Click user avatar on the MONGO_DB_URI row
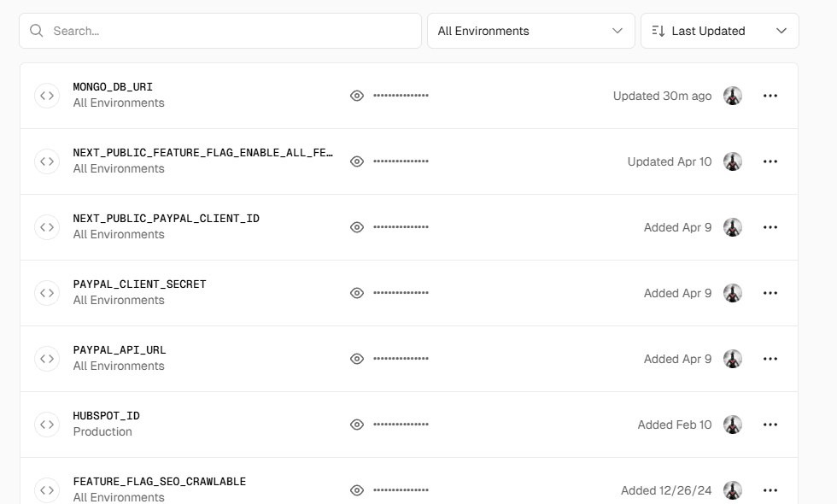 732,96
